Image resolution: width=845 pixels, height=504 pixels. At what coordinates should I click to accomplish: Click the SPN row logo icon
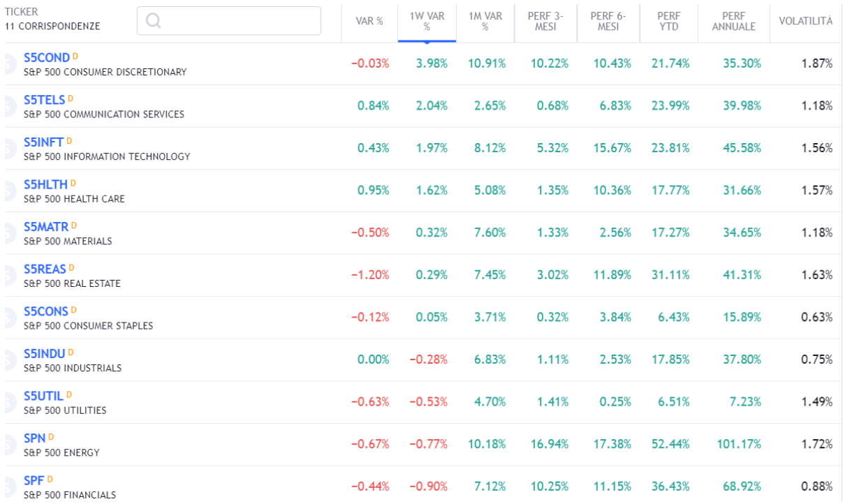(x=9, y=445)
